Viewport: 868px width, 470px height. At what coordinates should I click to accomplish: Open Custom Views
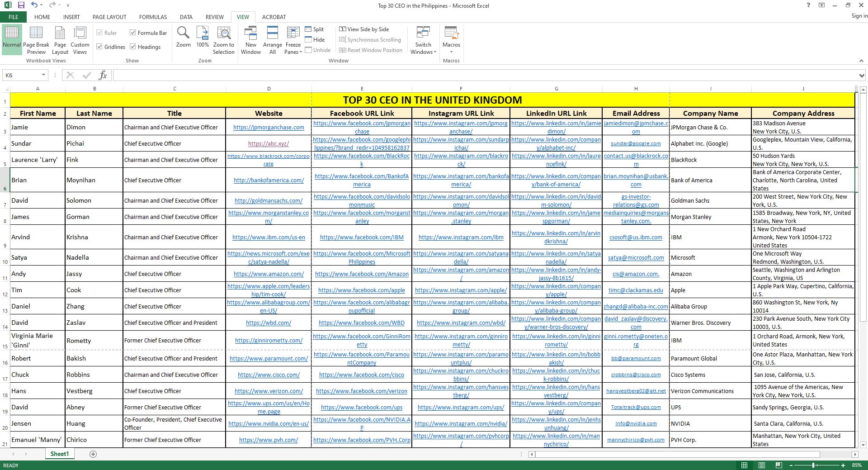tap(80, 40)
